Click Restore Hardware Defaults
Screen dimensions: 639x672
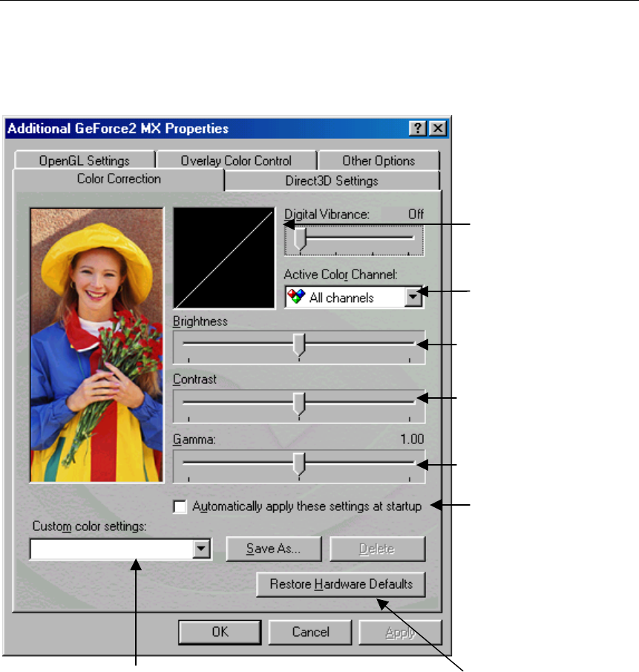click(x=341, y=584)
